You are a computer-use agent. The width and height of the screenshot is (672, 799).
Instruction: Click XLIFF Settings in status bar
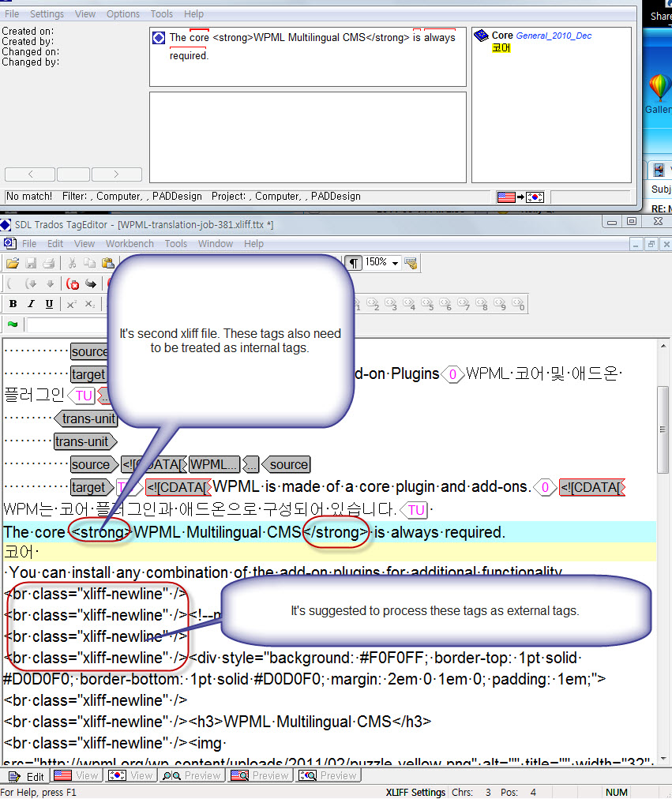415,793
